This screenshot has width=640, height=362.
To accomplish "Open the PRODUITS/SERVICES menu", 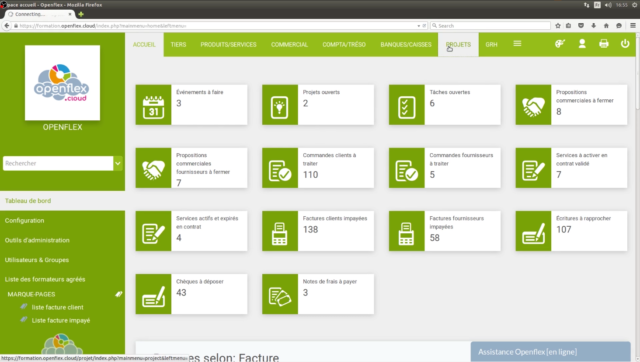I will point(229,44).
